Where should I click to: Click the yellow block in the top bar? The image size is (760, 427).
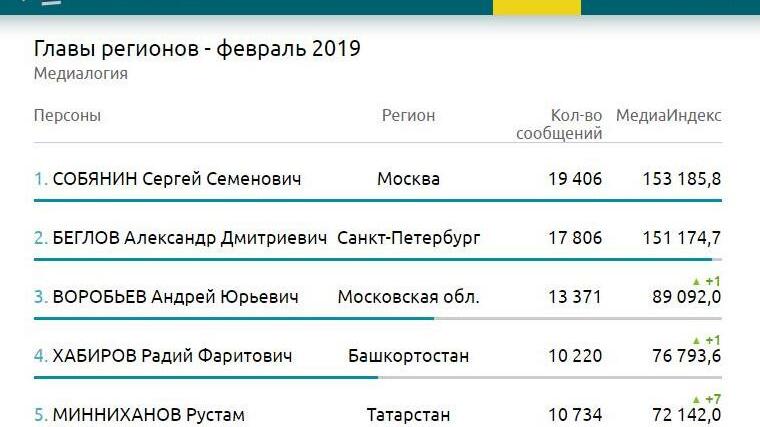tap(536, 7)
